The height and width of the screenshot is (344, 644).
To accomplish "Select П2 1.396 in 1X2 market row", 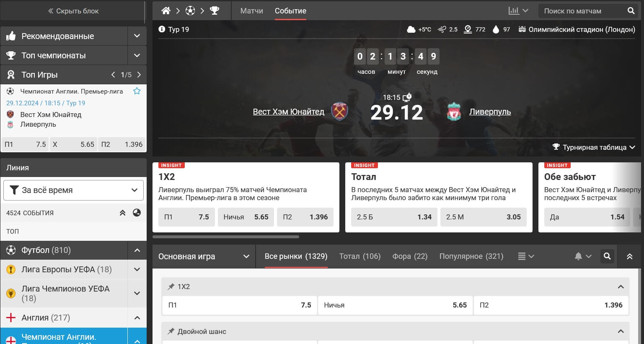I will tap(551, 305).
